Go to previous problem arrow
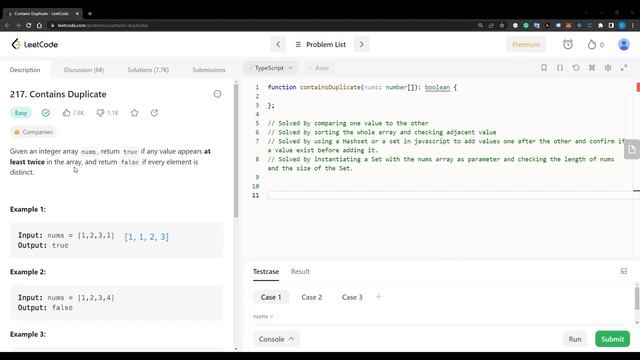640x360 pixels. point(278,44)
